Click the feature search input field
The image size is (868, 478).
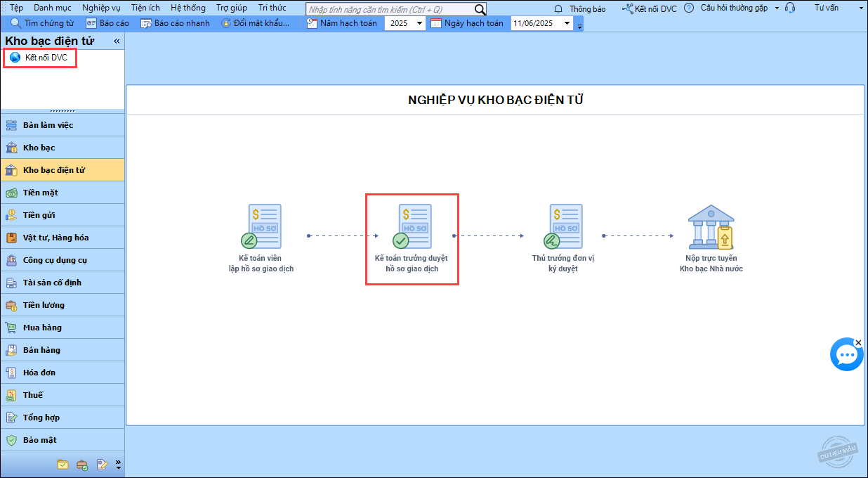390,9
